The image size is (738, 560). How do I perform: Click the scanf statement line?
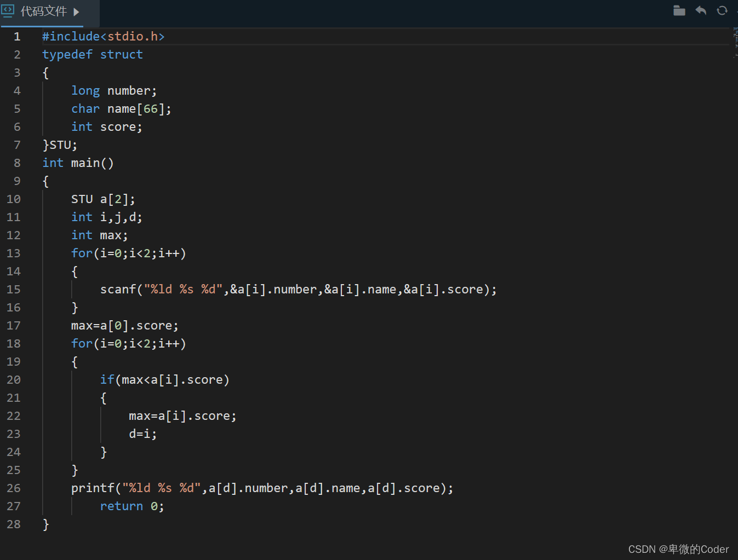pyautogui.click(x=299, y=289)
